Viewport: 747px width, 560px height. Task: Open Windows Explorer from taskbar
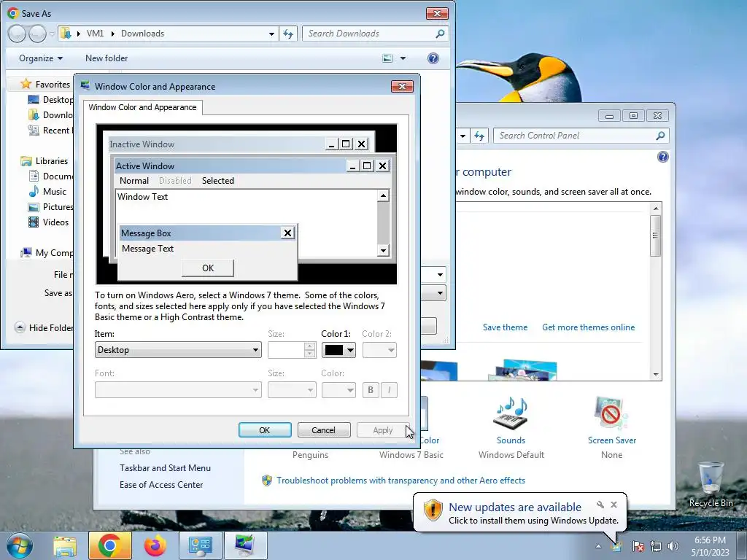(x=65, y=545)
